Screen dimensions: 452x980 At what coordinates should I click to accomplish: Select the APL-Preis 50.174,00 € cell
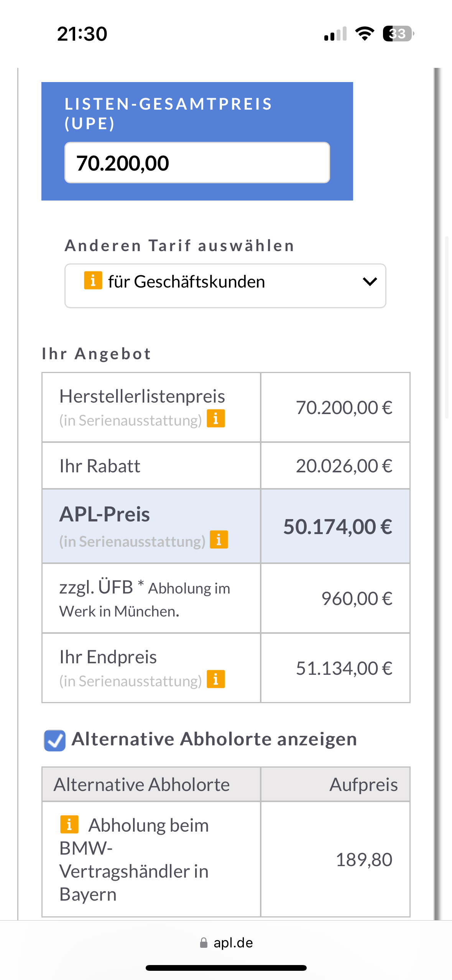point(335,526)
